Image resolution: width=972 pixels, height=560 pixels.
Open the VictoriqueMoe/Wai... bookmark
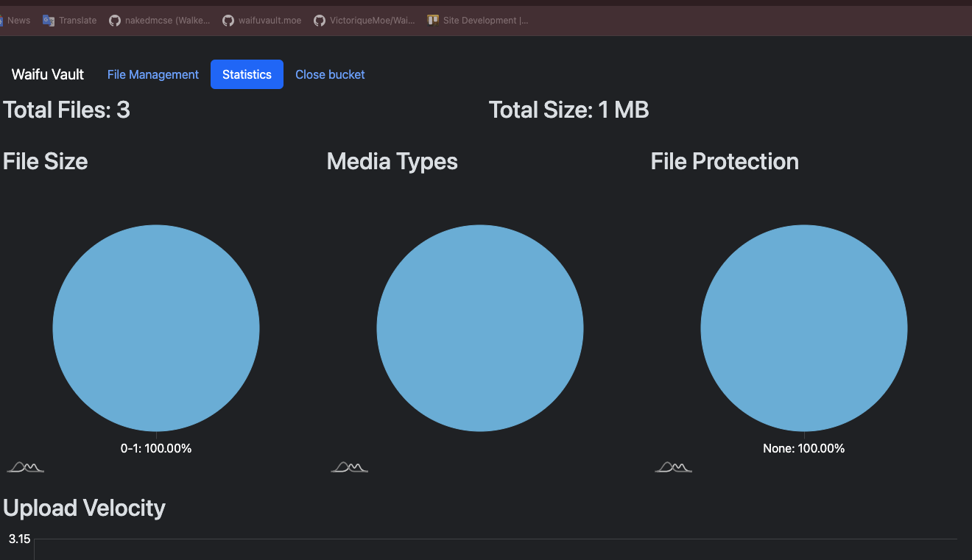pyautogui.click(x=364, y=21)
